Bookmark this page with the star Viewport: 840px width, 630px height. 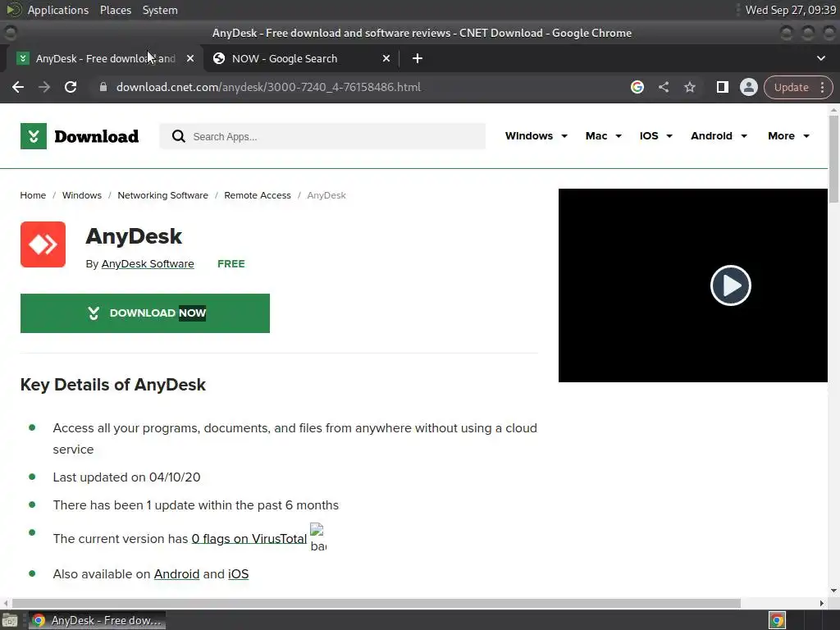[690, 87]
